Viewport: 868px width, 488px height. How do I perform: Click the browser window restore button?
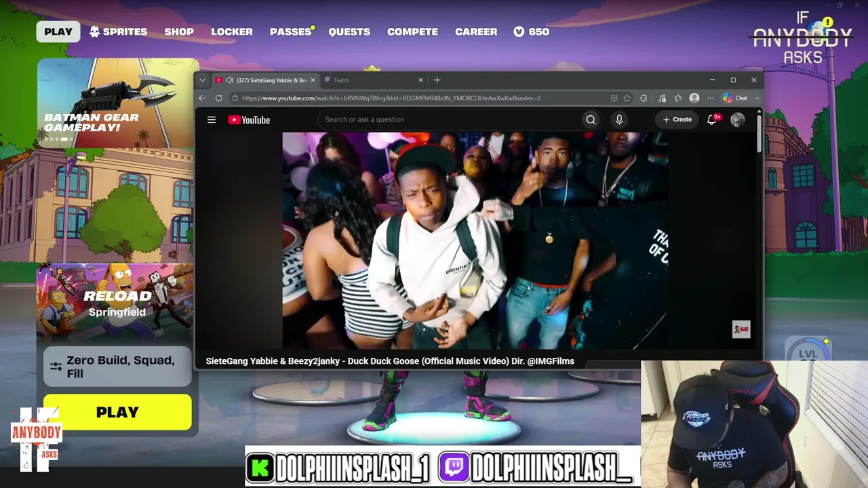point(733,80)
